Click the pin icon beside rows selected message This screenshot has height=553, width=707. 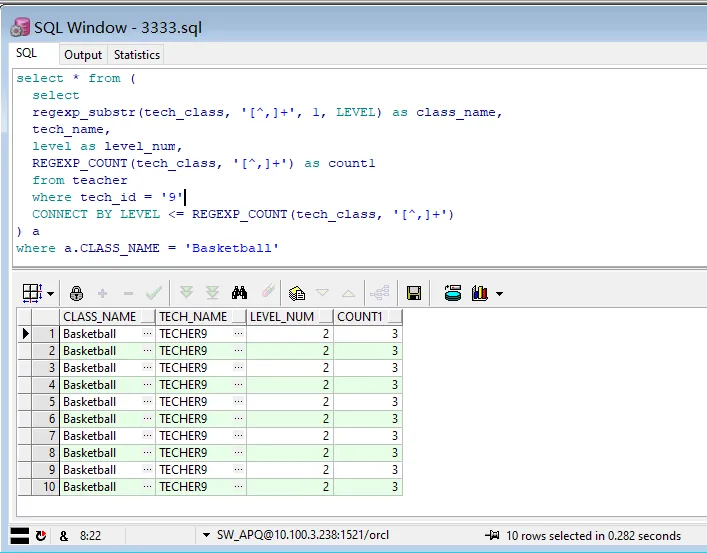click(492, 536)
